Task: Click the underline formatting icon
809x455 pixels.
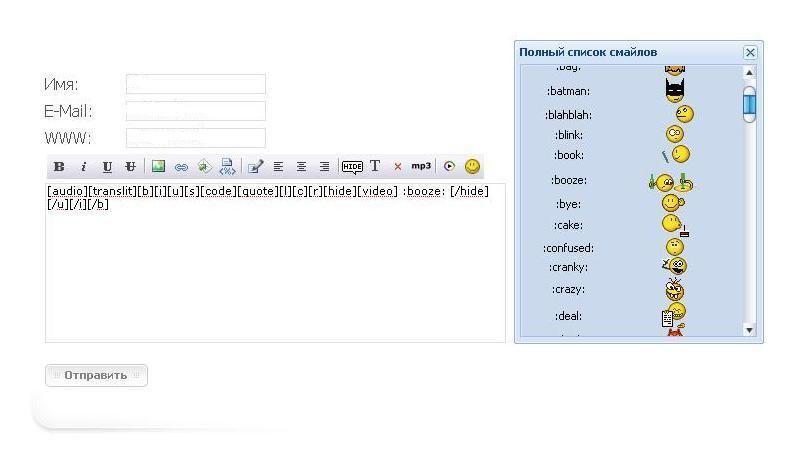Action: coord(107,167)
